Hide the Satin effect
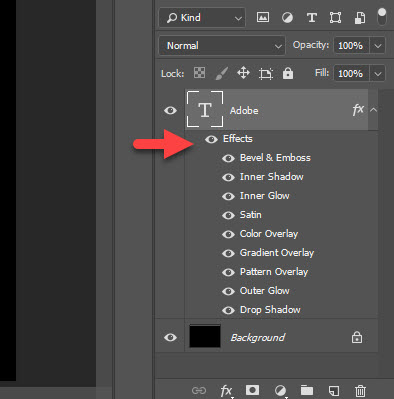394x399 pixels. point(228,215)
